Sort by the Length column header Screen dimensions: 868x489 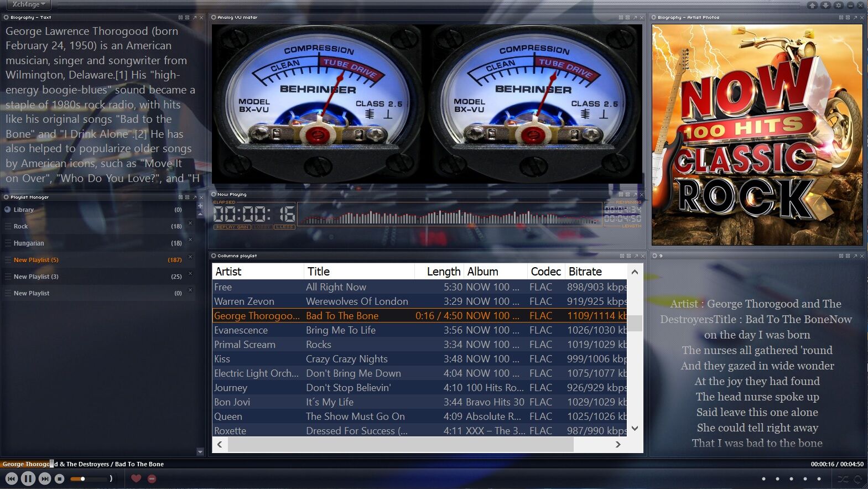[x=439, y=272]
